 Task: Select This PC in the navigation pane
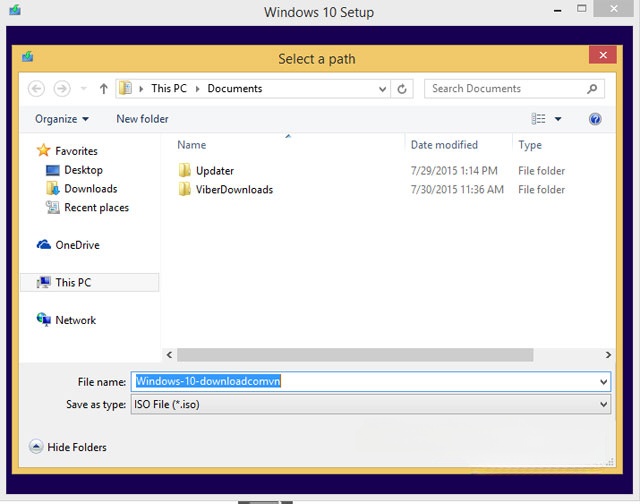tap(89, 282)
